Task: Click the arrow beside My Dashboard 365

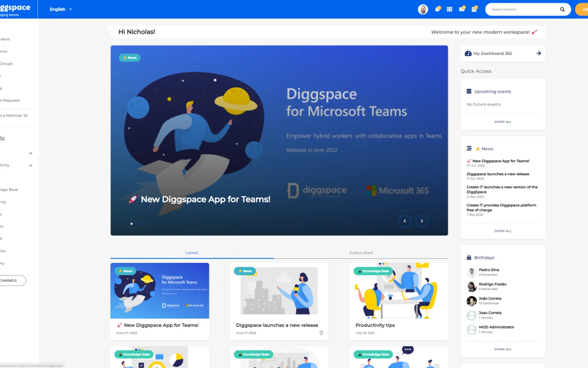Action: click(539, 53)
